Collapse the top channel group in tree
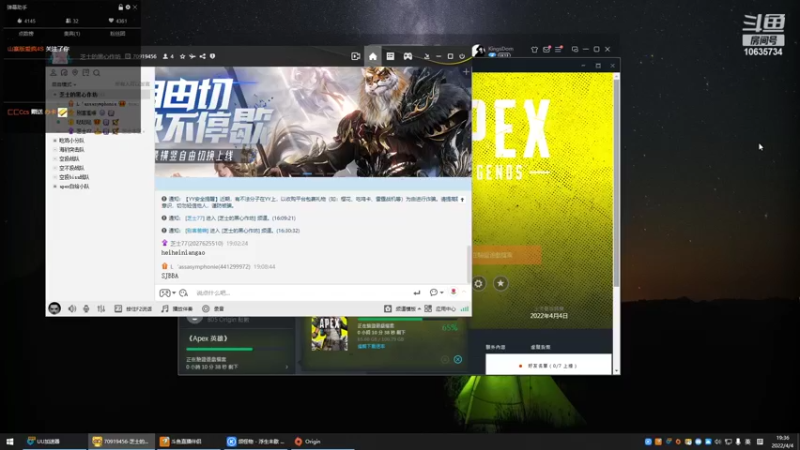This screenshot has width=800, height=450. 55,94
